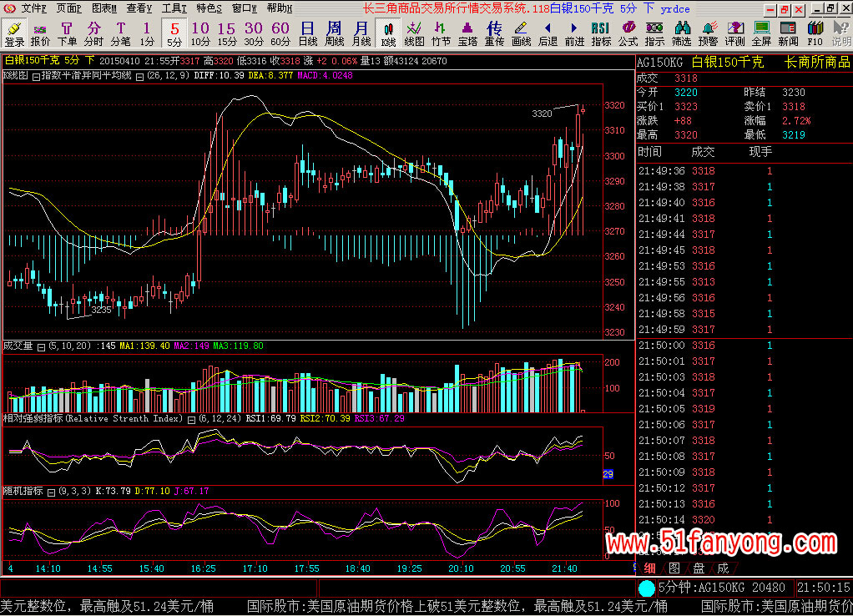This screenshot has height=616, width=853.
Task: Select the K线 candlestick chart icon
Action: pyautogui.click(x=388, y=33)
